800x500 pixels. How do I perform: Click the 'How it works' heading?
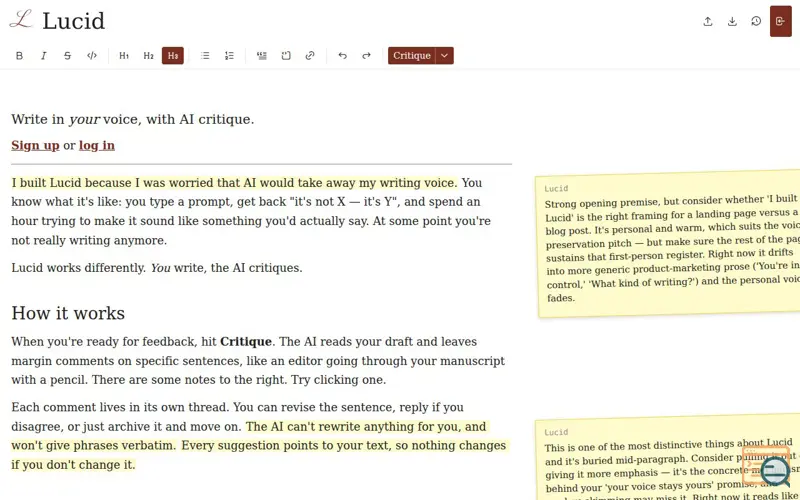(x=68, y=313)
